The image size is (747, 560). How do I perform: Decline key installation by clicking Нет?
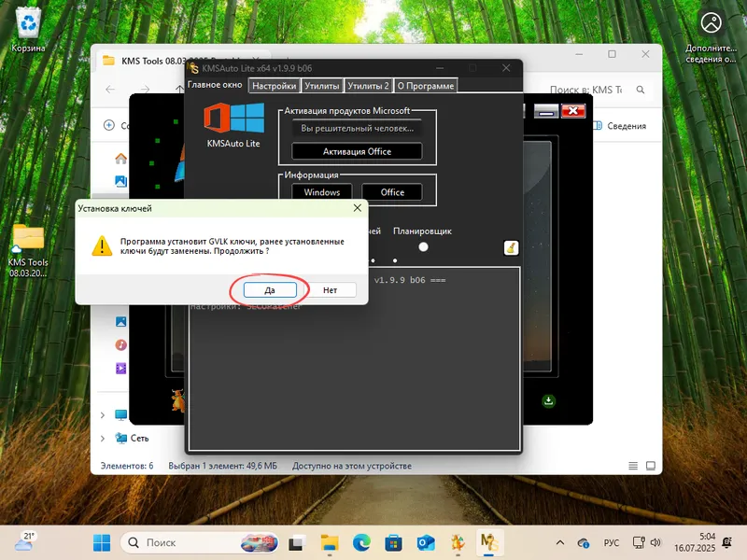click(331, 289)
